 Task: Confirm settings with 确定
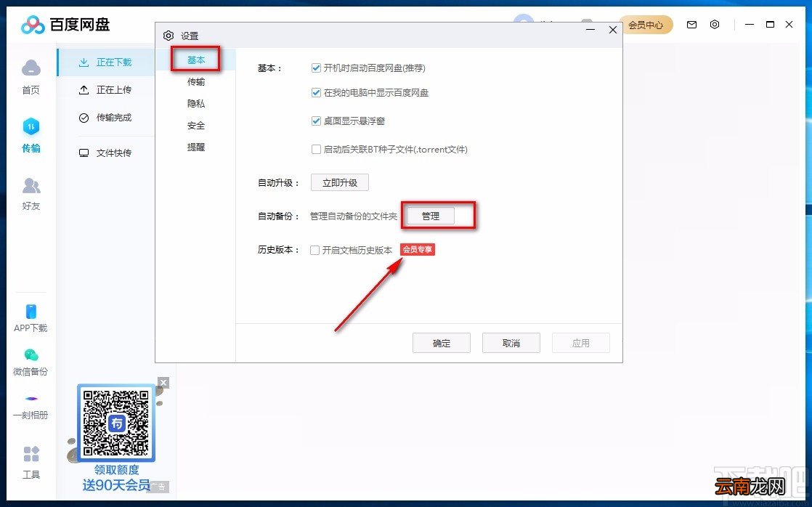click(441, 343)
